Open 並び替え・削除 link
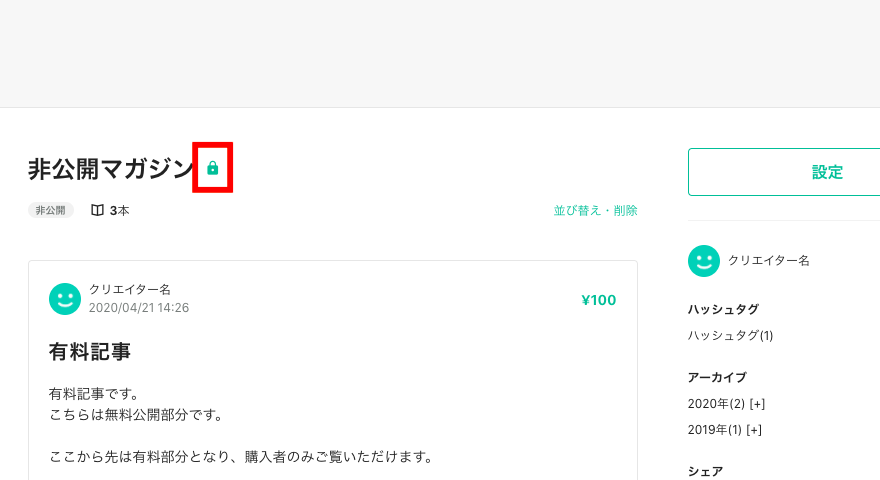This screenshot has width=880, height=480. pyautogui.click(x=595, y=211)
